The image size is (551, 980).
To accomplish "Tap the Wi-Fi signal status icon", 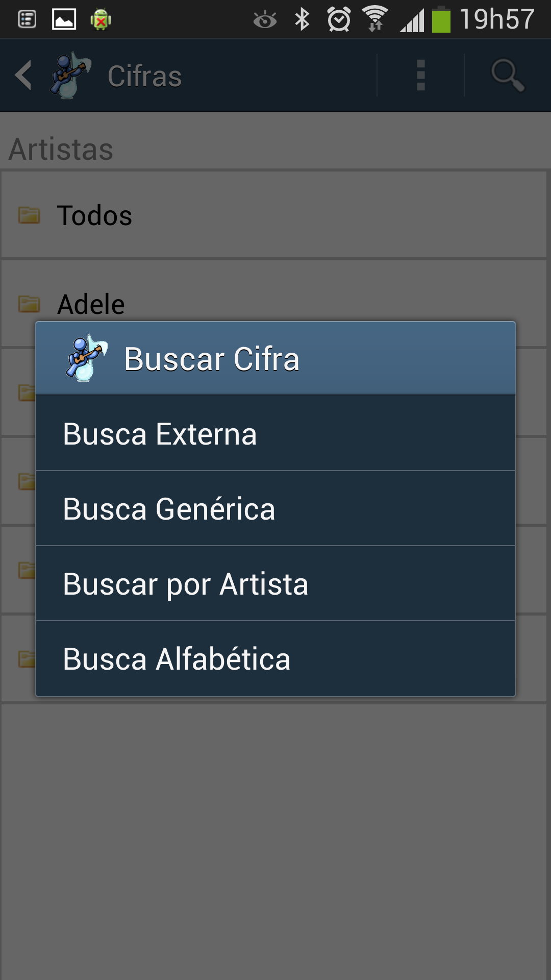I will pyautogui.click(x=375, y=19).
